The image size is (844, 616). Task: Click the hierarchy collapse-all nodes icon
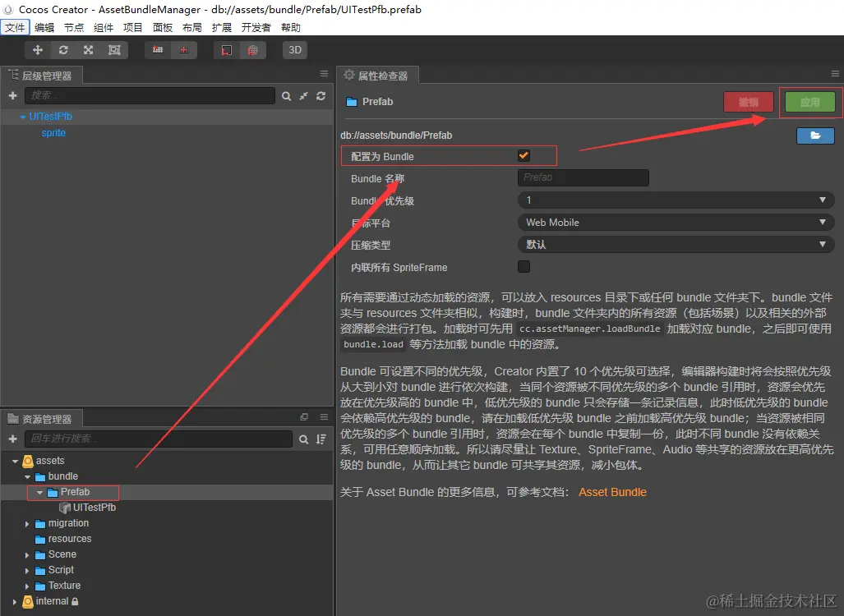point(303,96)
